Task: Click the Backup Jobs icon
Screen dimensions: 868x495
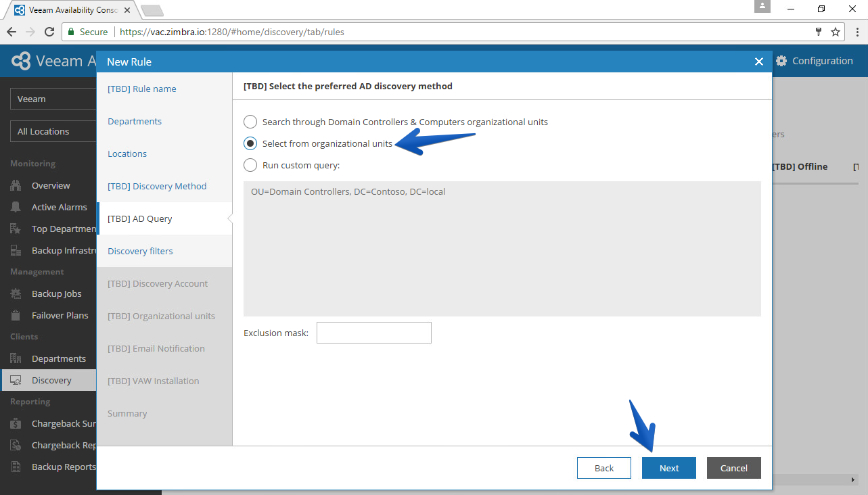Action: (x=17, y=293)
